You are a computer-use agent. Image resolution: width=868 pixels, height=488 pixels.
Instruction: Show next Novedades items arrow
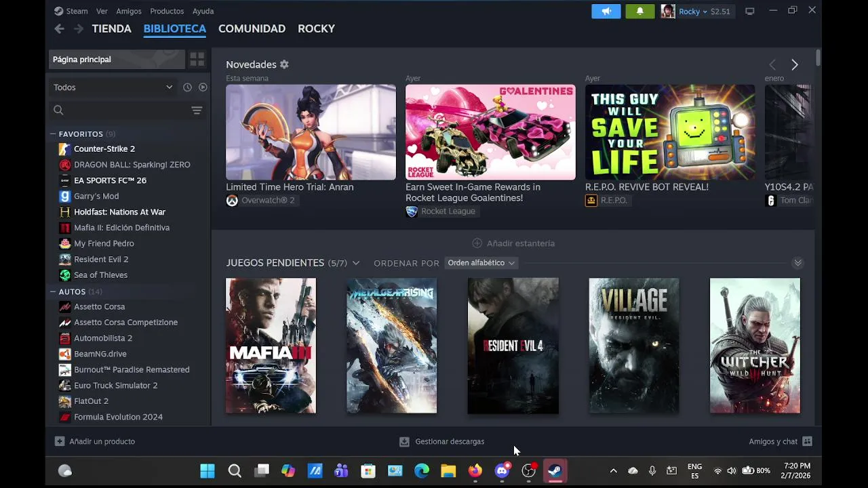[795, 65]
